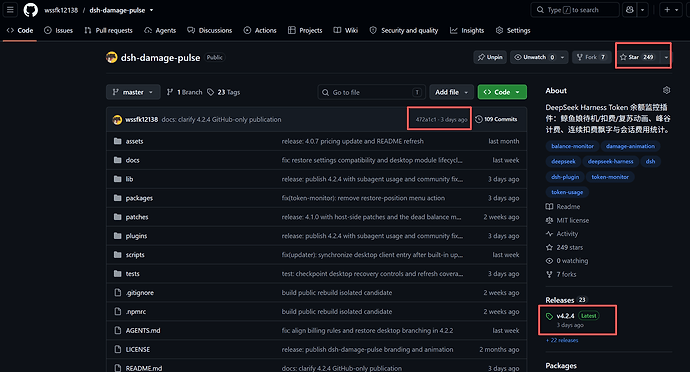Click the assets folder icon
The height and width of the screenshot is (372, 690).
(117, 141)
